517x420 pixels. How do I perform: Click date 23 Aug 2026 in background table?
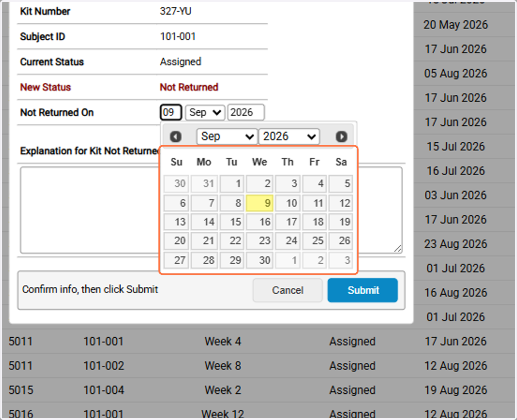(x=456, y=244)
